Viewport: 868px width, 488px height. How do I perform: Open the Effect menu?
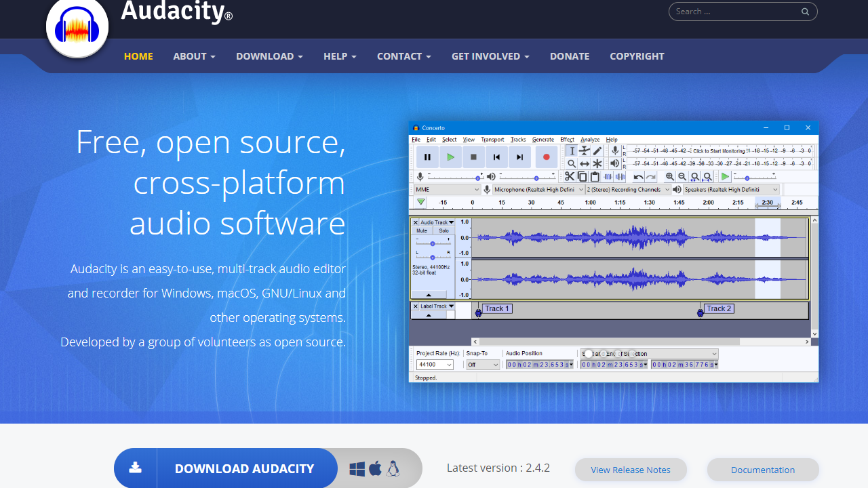[x=567, y=139]
